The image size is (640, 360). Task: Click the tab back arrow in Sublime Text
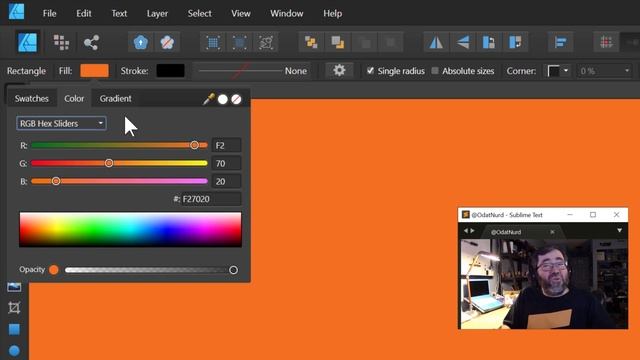[x=466, y=231]
